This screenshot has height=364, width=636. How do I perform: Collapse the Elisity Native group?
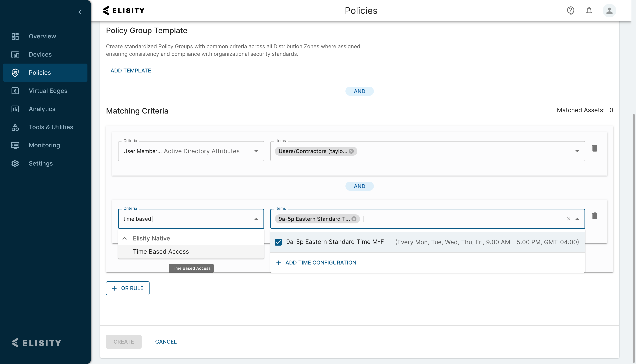pyautogui.click(x=125, y=238)
